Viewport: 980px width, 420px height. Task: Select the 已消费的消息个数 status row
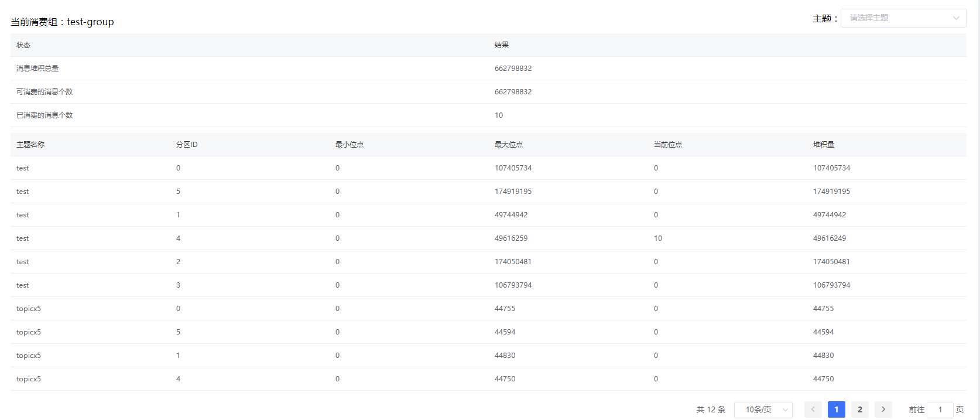coord(44,115)
